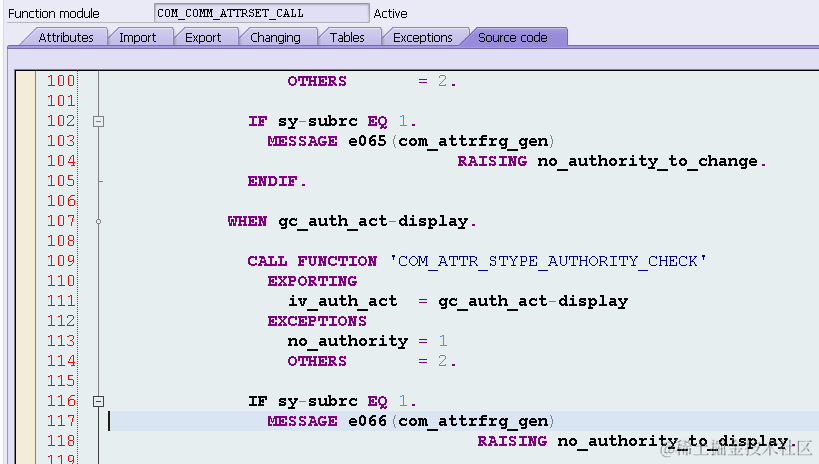The height and width of the screenshot is (464, 819).
Task: Click EXCEPTIONS keyword on line 112
Action: pos(317,321)
